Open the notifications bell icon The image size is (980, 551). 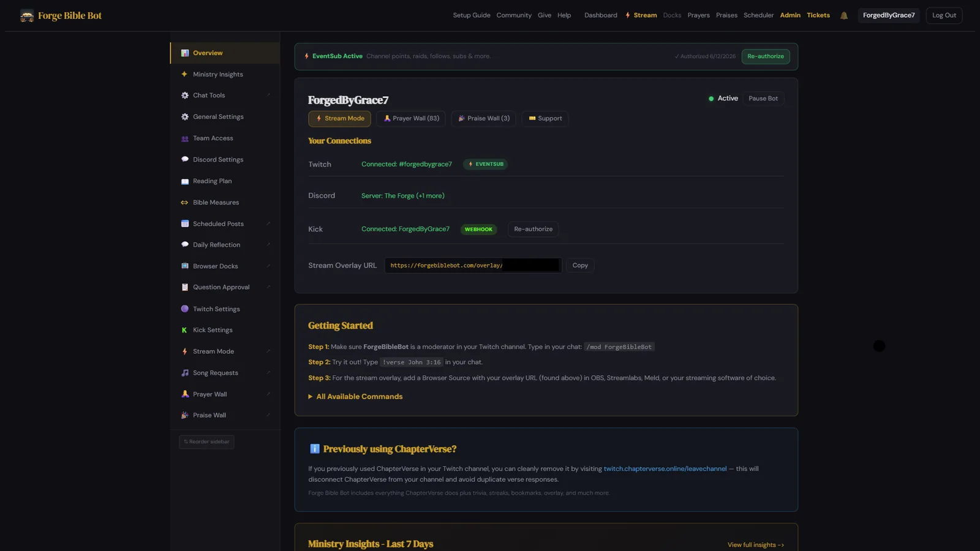(844, 16)
